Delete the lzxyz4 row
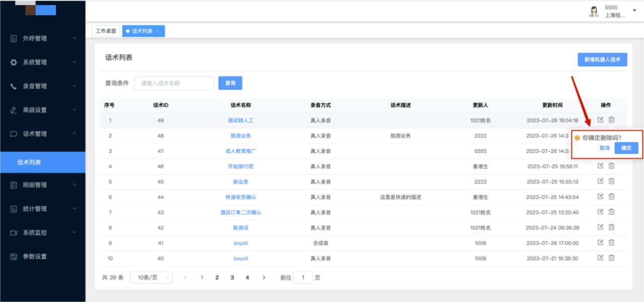Viewport: 644px width, 302px height. click(611, 258)
